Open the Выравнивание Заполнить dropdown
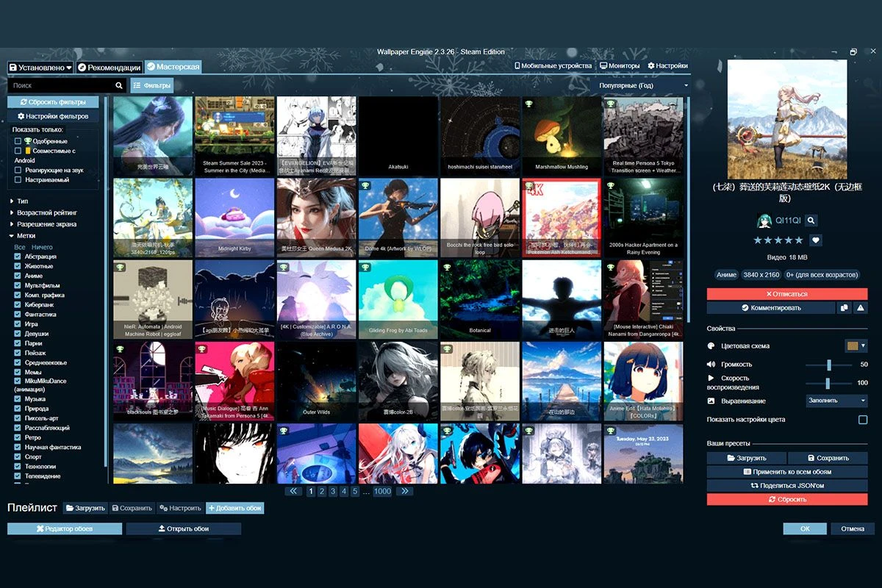This screenshot has height=588, width=882. pos(837,401)
